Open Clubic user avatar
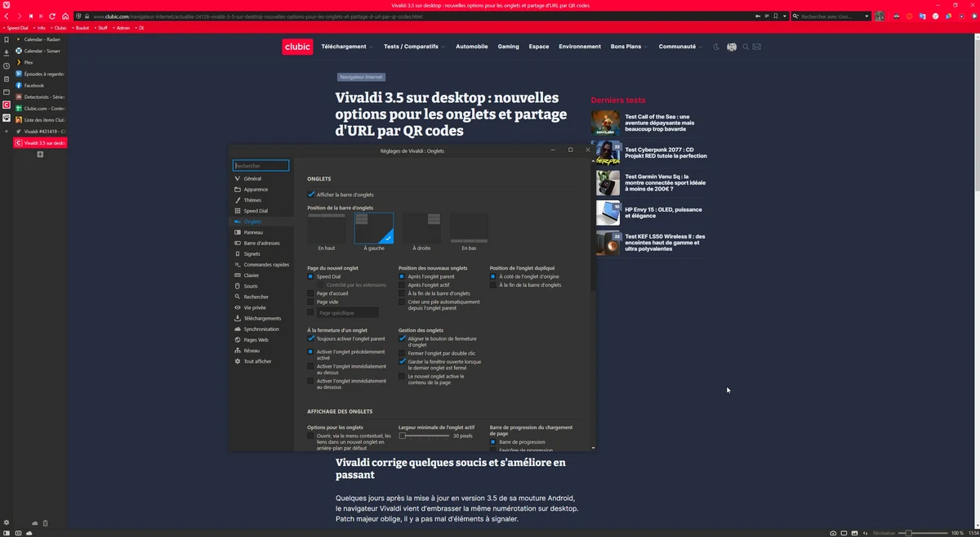 [x=732, y=47]
